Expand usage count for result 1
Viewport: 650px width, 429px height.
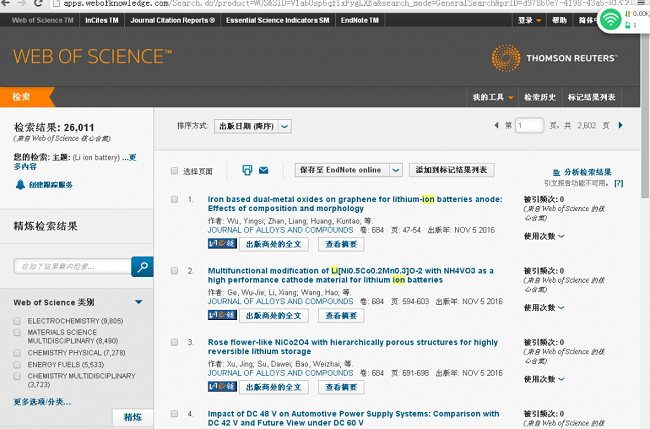pyautogui.click(x=543, y=236)
